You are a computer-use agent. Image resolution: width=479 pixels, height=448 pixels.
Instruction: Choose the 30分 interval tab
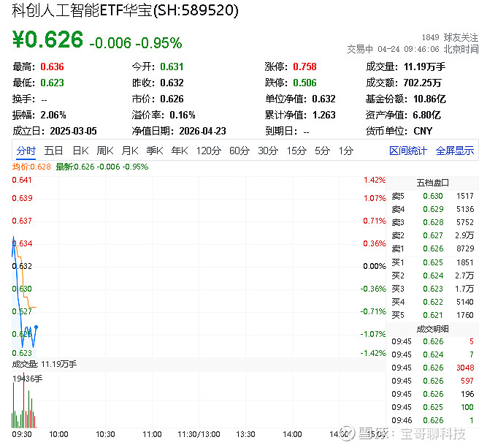pos(268,151)
